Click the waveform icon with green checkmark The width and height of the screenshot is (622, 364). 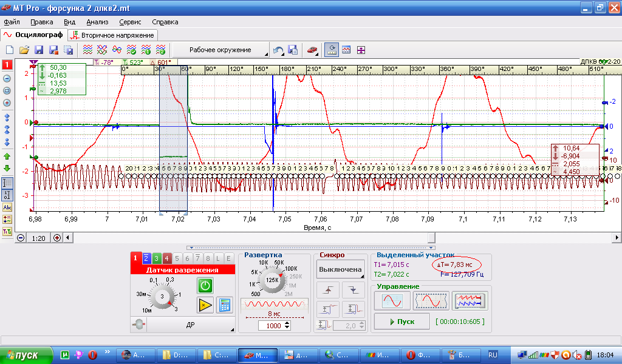point(131,50)
